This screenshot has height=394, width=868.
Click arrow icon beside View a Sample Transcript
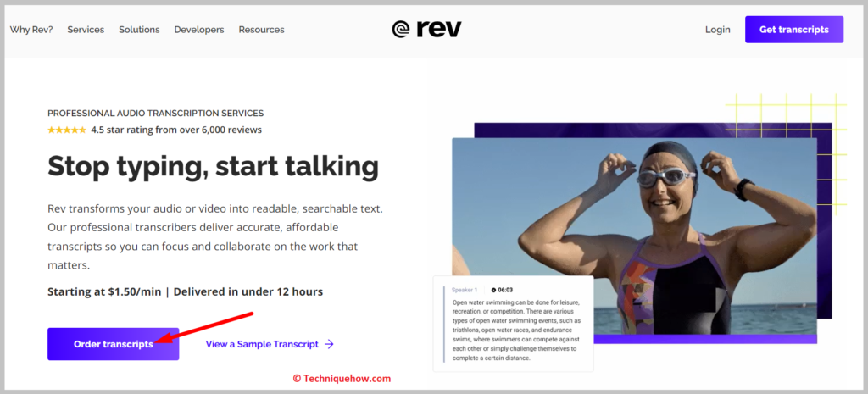coord(330,344)
